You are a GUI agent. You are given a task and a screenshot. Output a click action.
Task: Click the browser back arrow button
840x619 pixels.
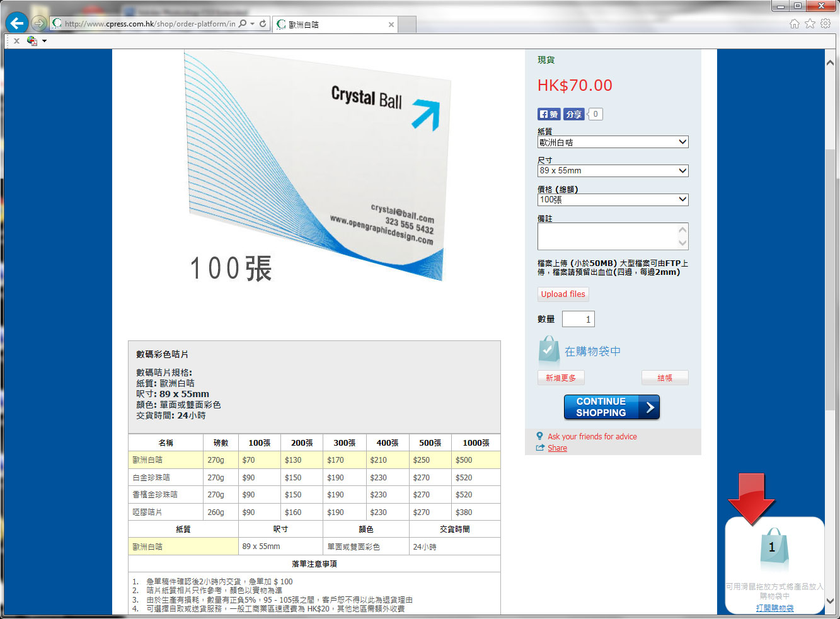click(17, 24)
